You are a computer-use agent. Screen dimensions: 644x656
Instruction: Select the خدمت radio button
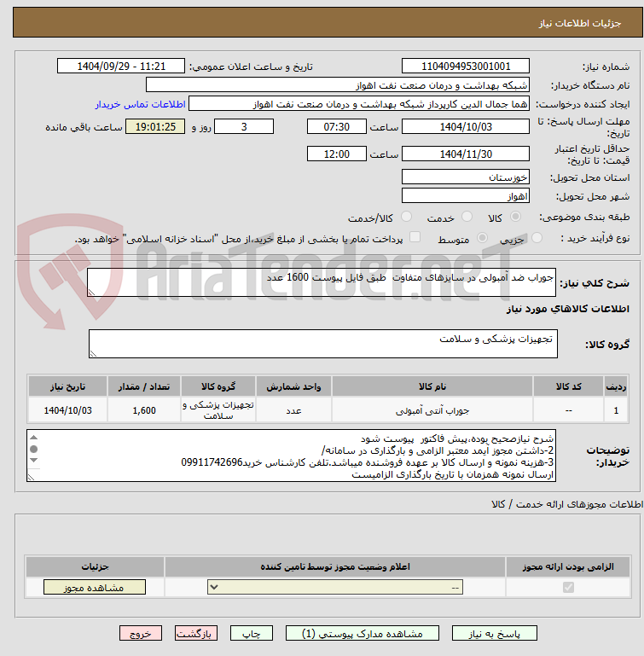[x=467, y=217]
